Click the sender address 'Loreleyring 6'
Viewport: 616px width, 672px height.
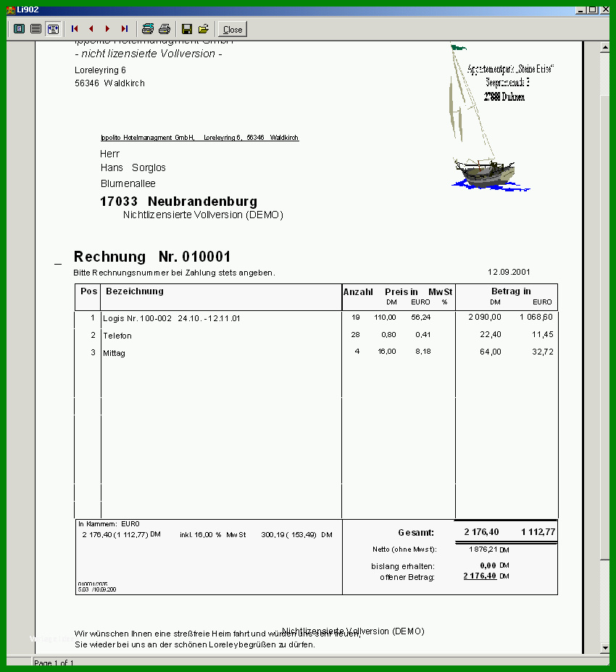coord(100,70)
